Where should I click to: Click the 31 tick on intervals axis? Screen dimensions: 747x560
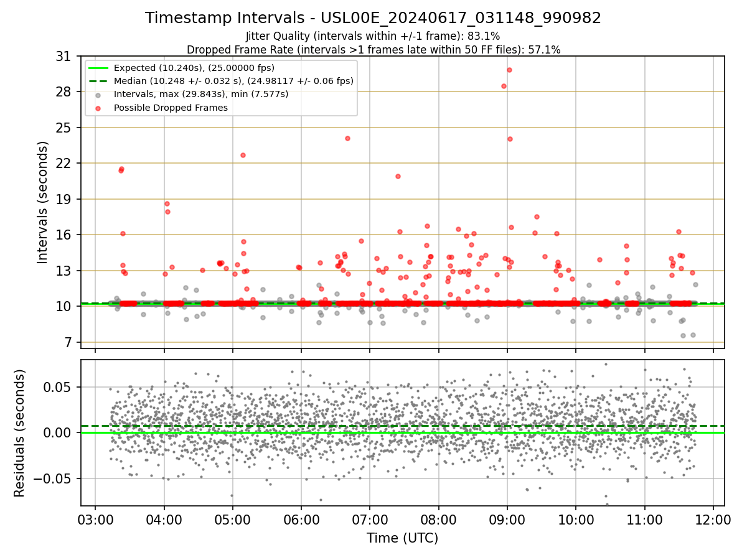click(x=64, y=56)
